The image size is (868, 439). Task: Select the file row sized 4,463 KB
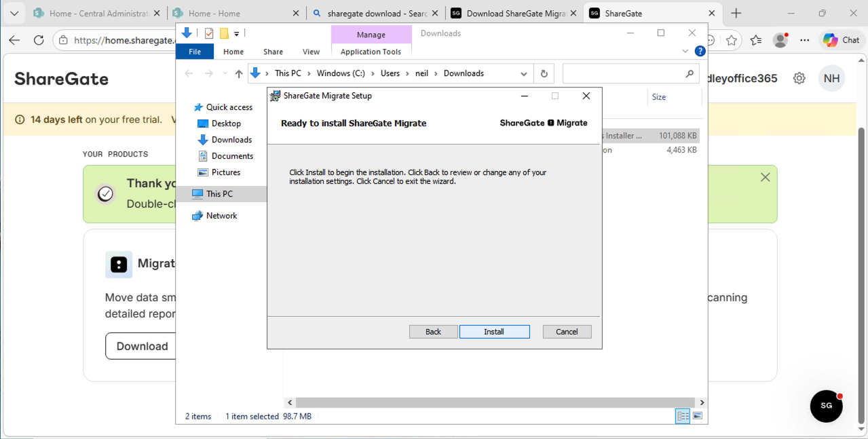click(x=650, y=150)
